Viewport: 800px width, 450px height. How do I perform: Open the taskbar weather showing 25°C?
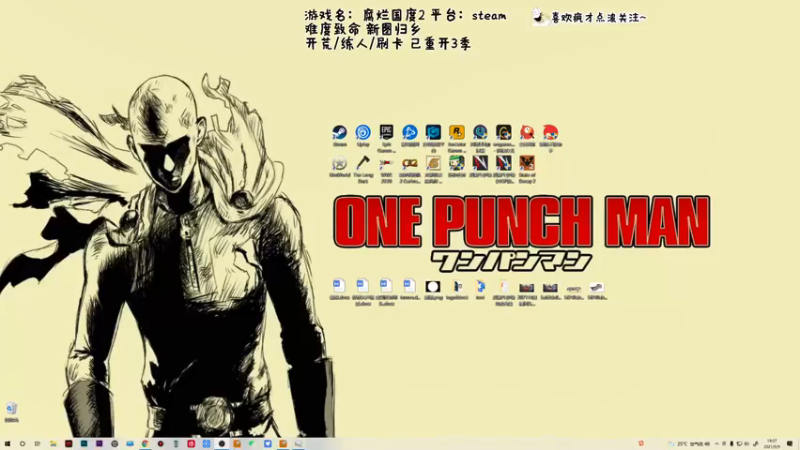[x=689, y=444]
